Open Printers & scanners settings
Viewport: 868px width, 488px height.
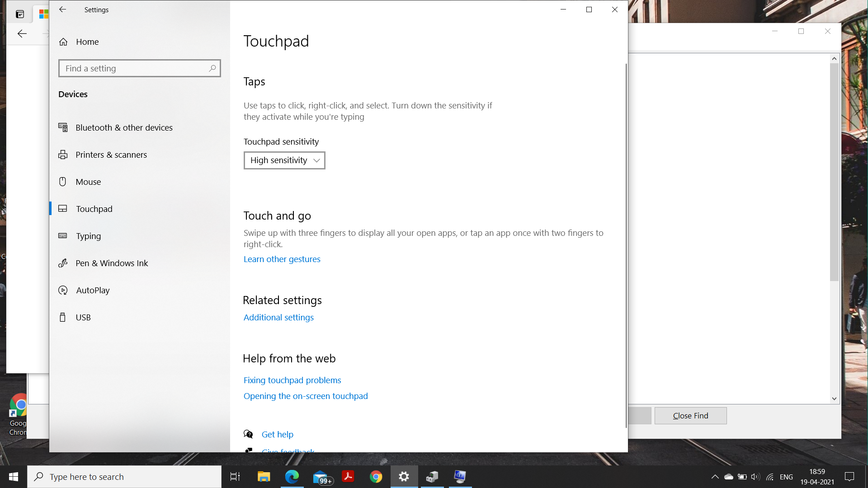111,155
